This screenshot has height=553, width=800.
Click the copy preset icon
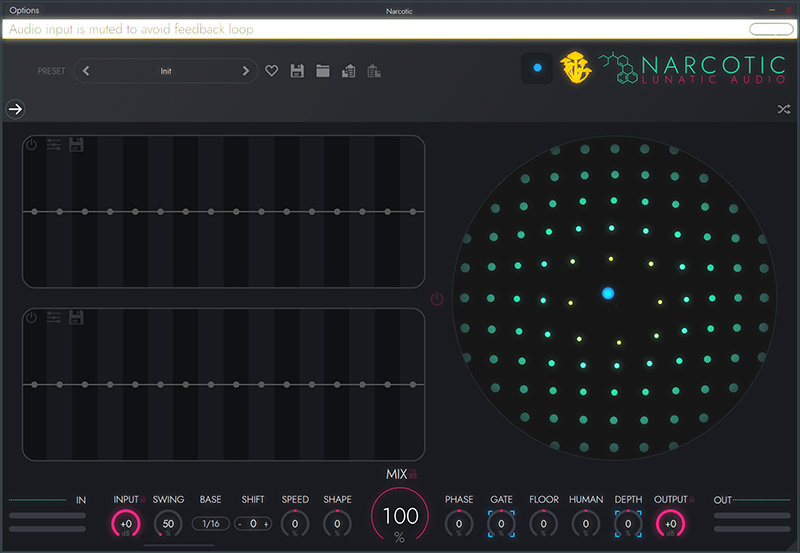[349, 71]
